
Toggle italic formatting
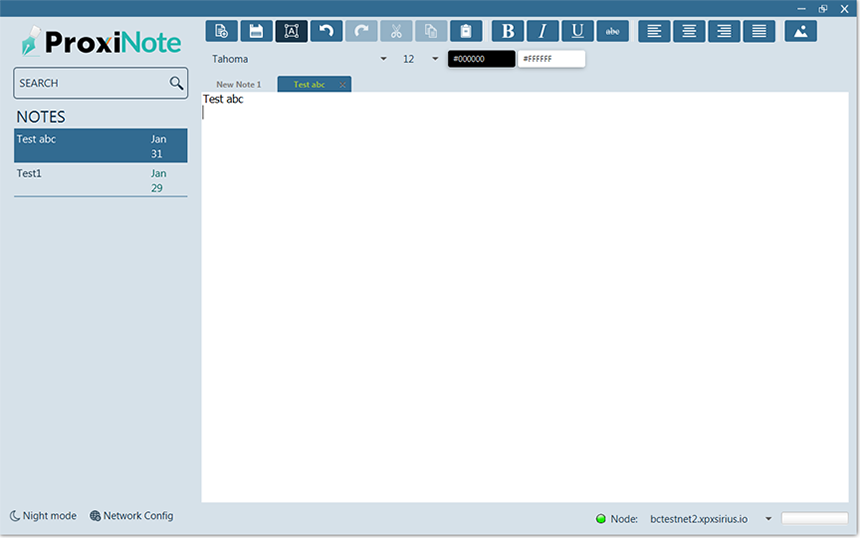point(543,31)
